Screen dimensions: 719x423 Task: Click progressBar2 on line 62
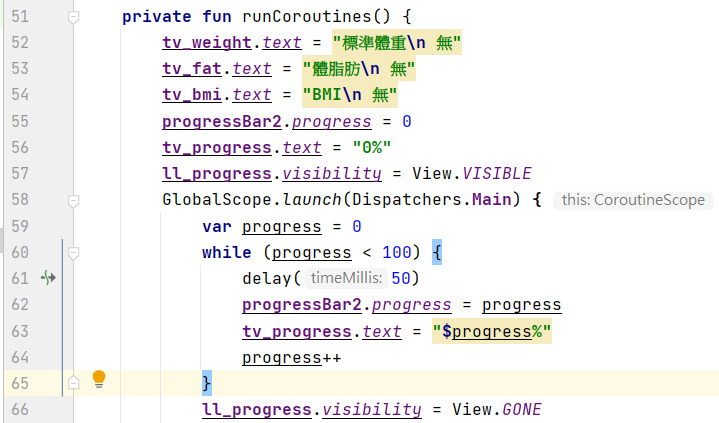pos(302,305)
